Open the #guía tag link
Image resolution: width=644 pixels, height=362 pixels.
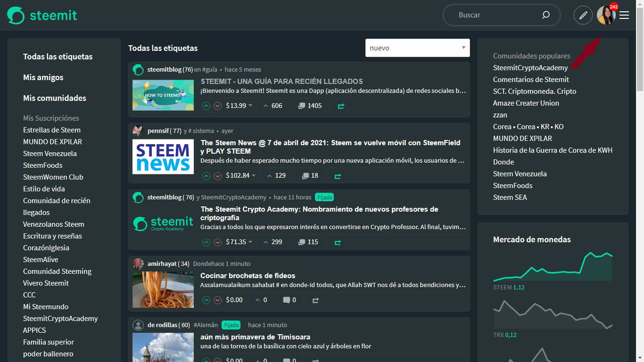click(x=210, y=70)
